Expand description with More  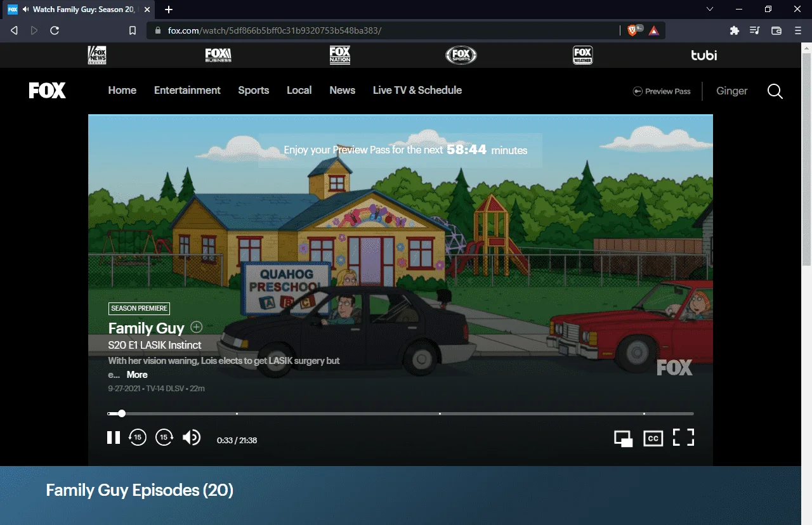137,375
